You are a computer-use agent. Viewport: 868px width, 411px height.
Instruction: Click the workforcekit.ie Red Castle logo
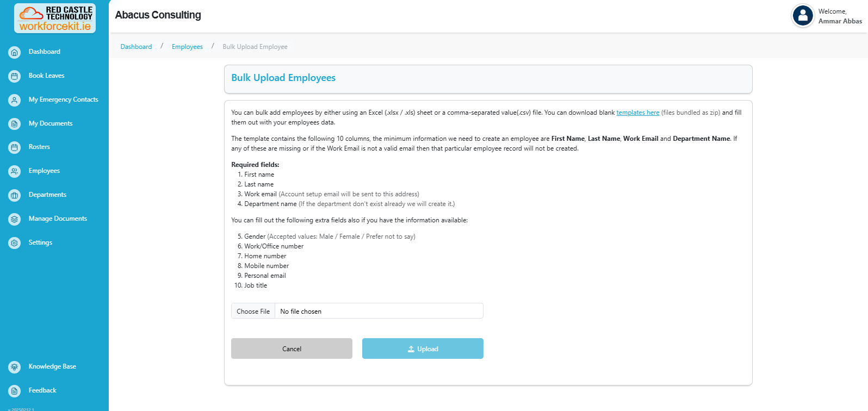(55, 18)
